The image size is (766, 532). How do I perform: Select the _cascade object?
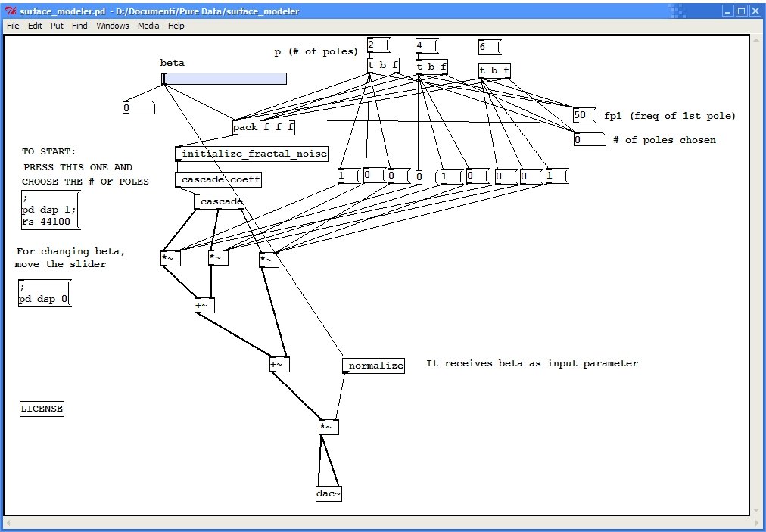(219, 201)
